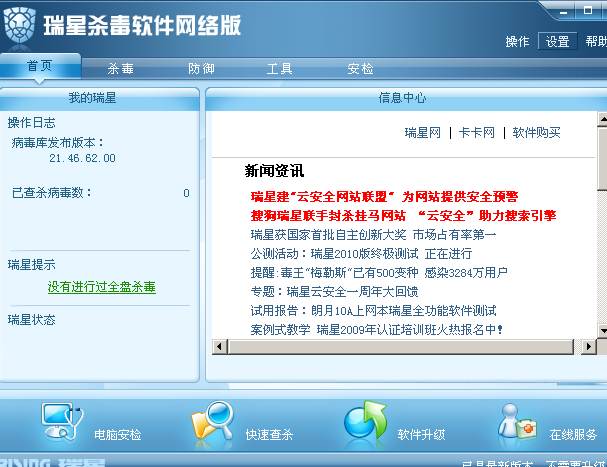Image resolution: width=607 pixels, height=467 pixels.
Task: Click the quick scan magnifier folder icon
Action: click(213, 421)
